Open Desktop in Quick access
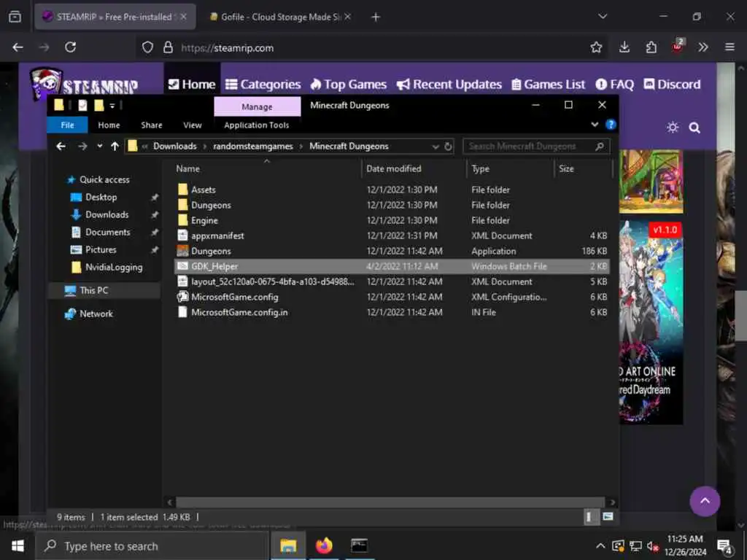 101,197
